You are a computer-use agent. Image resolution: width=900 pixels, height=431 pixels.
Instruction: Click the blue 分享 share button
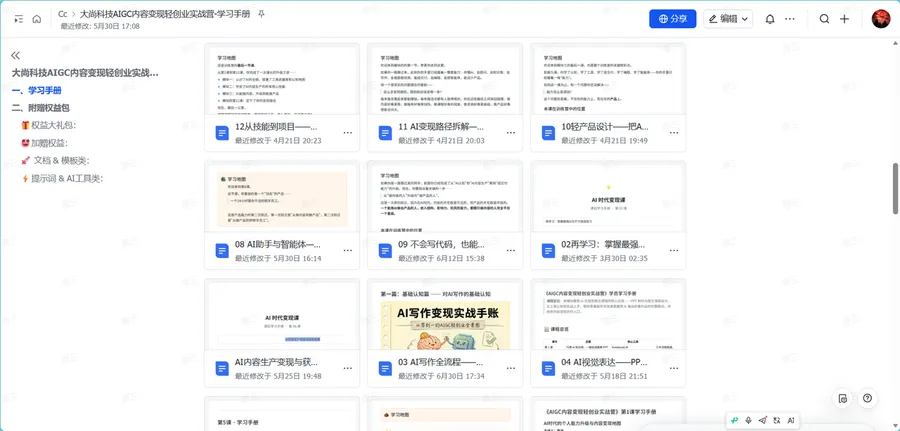tap(673, 18)
